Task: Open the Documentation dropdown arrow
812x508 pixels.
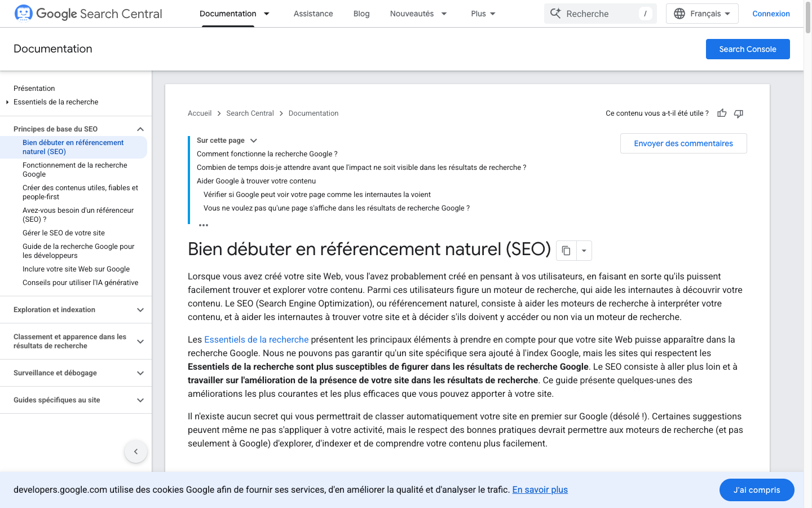Action: click(267, 14)
